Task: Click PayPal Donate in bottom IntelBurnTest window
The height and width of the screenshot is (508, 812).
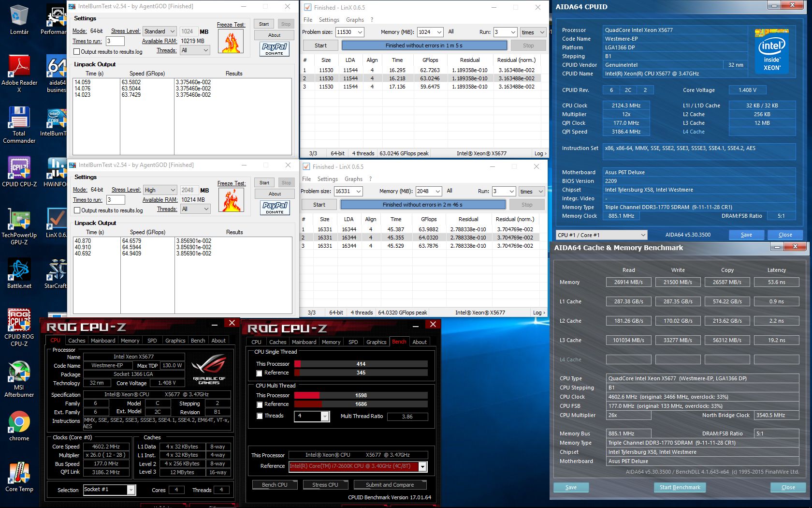Action: point(275,208)
